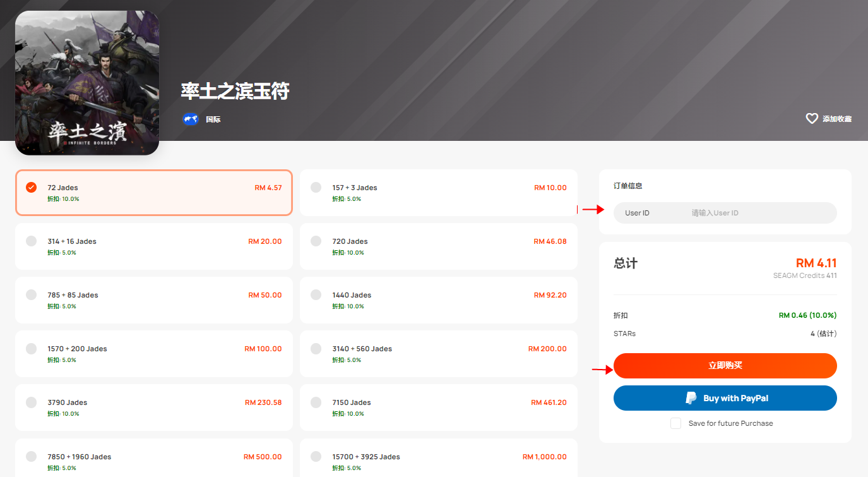Click the STARs row label
This screenshot has height=477, width=868.
point(624,334)
